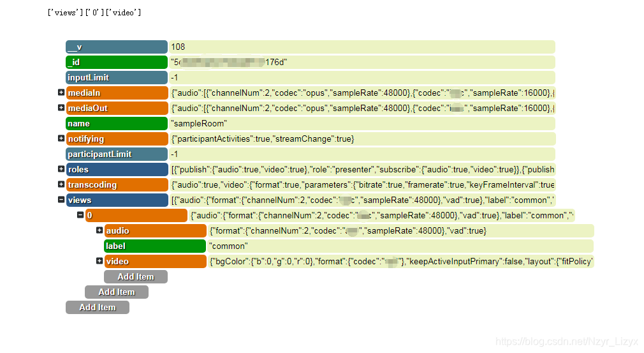Image resolution: width=644 pixels, height=353 pixels.
Task: Select the mediaIn key label
Action: [x=117, y=93]
